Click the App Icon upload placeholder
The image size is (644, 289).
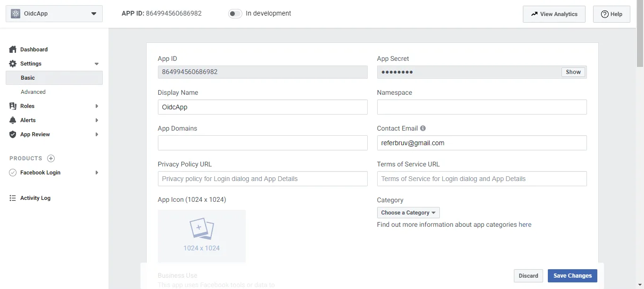201,236
